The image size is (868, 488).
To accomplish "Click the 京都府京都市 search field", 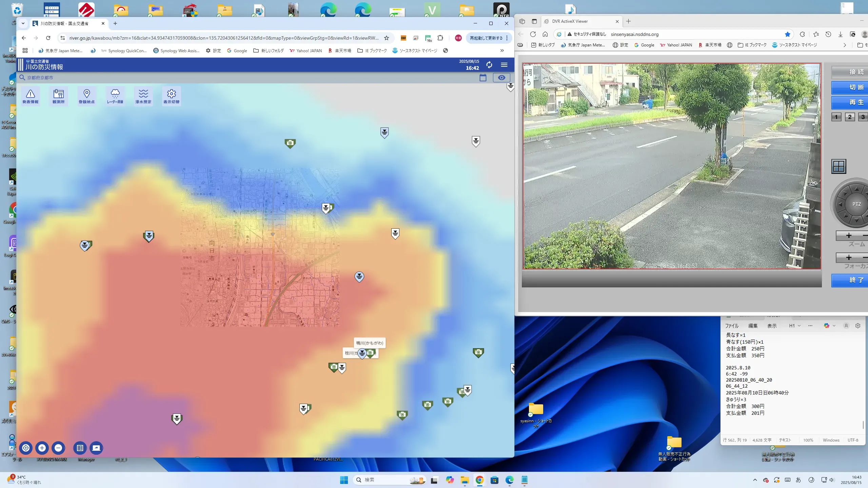I will click(40, 78).
